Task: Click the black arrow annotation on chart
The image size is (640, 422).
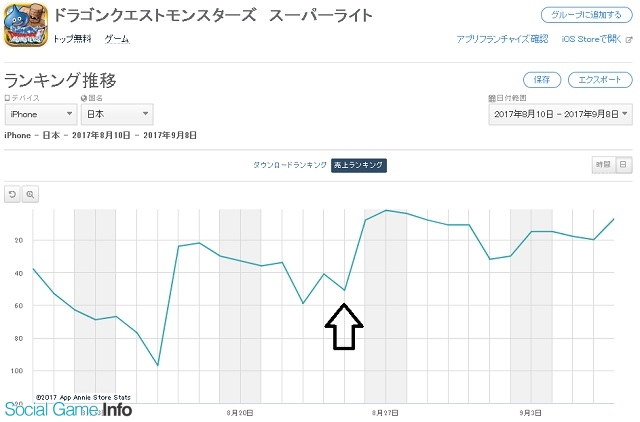Action: (344, 326)
